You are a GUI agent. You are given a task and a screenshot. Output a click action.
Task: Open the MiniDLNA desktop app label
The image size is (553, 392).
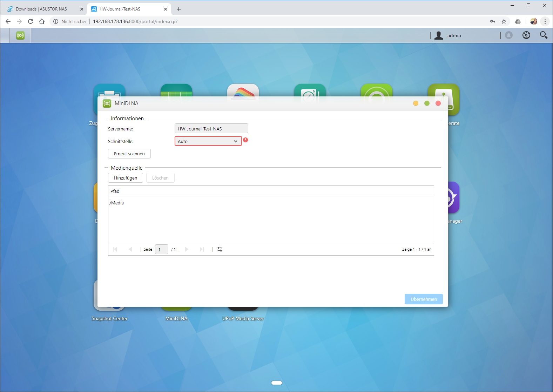click(176, 318)
